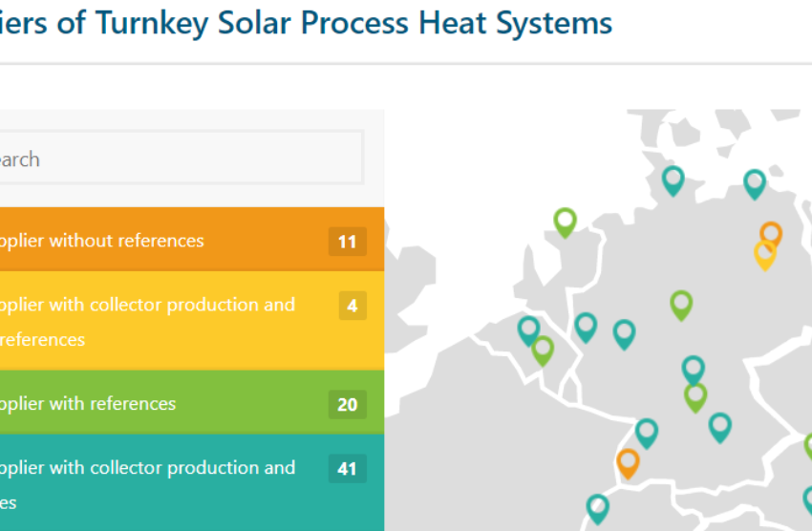Select the green pin below the teal pin, right of center

pyautogui.click(x=695, y=397)
